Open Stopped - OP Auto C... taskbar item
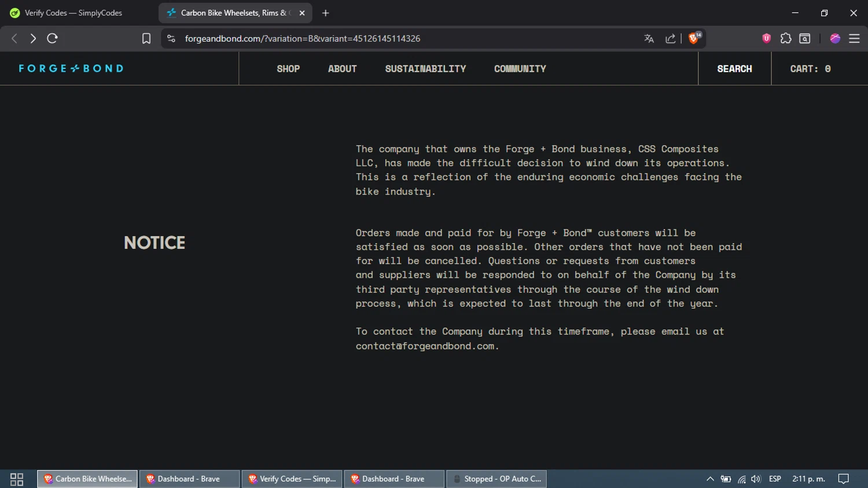Screen dimensions: 868x488 coord(496,479)
